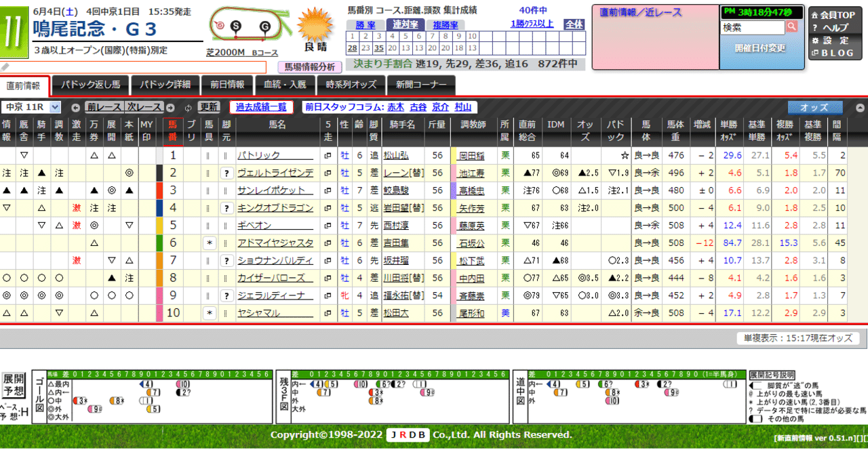Open settings via the 設定 gear icon
This screenshot has width=868, height=454.
click(x=814, y=40)
